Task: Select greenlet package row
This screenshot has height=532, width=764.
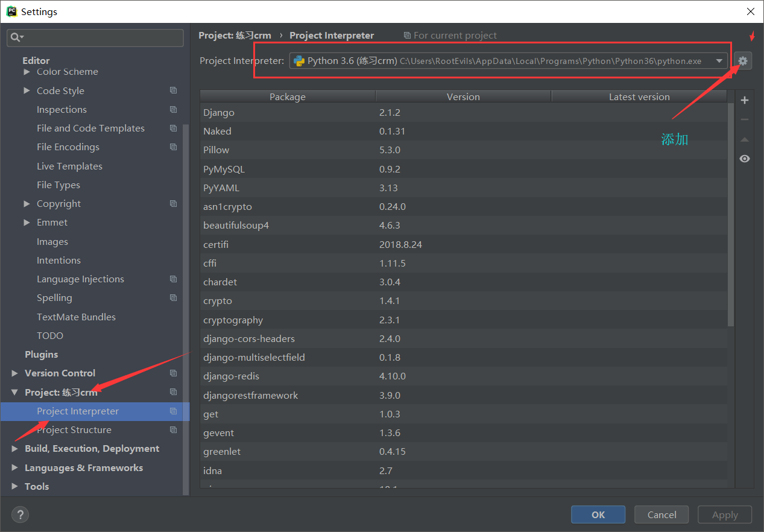Action: click(464, 451)
